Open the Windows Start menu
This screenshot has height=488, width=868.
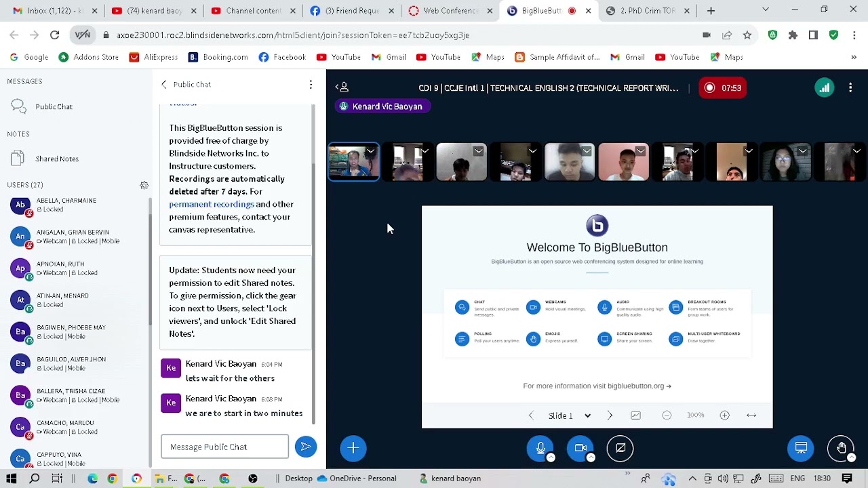click(x=12, y=479)
